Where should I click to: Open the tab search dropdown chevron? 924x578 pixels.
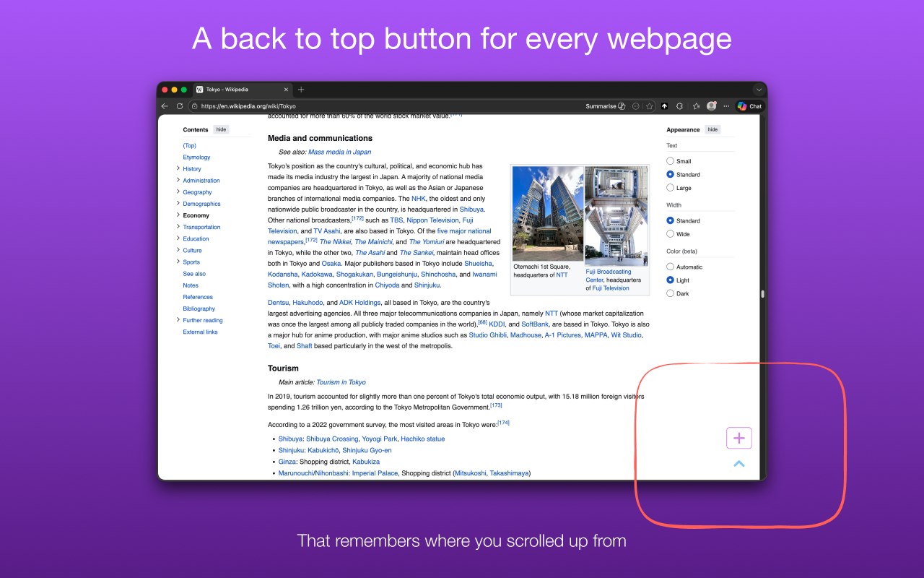(x=759, y=90)
